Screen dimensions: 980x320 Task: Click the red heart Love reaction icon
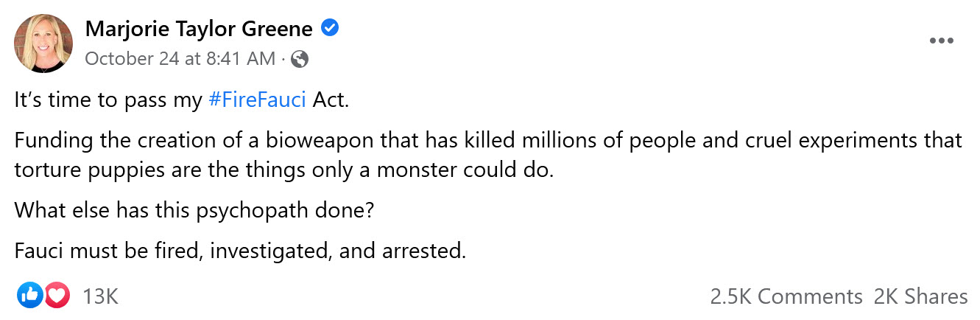click(57, 296)
